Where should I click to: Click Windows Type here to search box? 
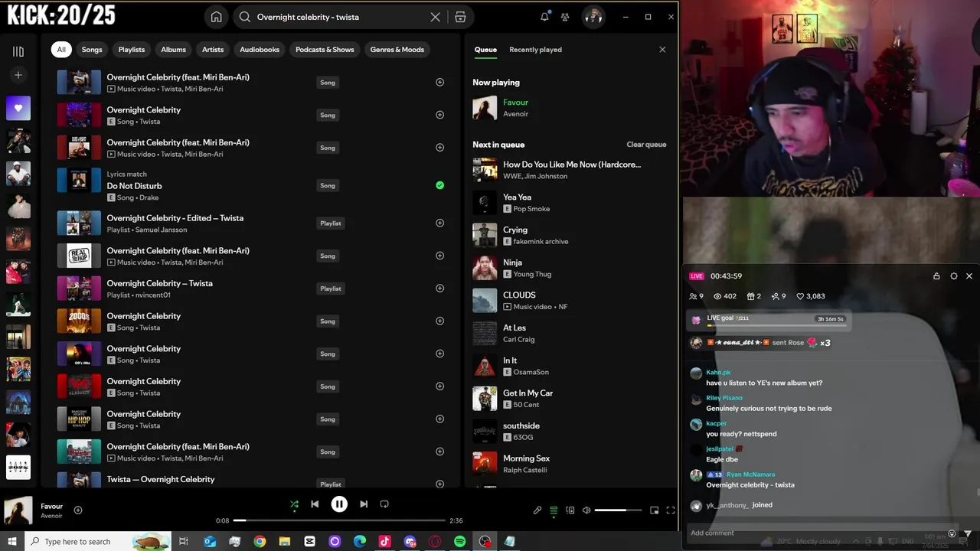(98, 542)
